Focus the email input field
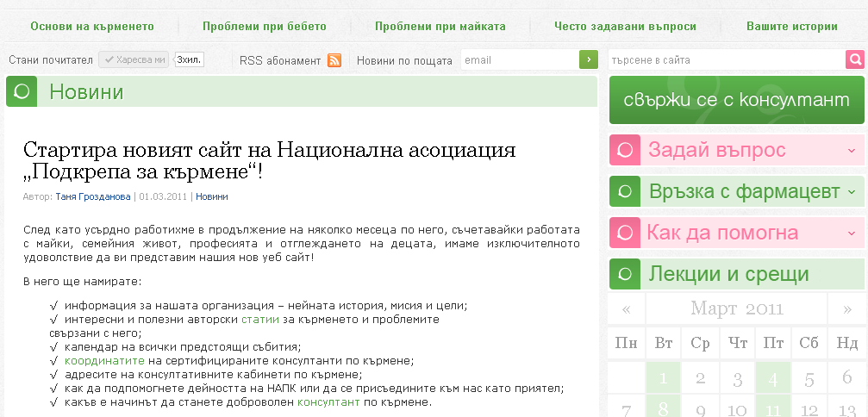The width and height of the screenshot is (868, 417). click(520, 59)
